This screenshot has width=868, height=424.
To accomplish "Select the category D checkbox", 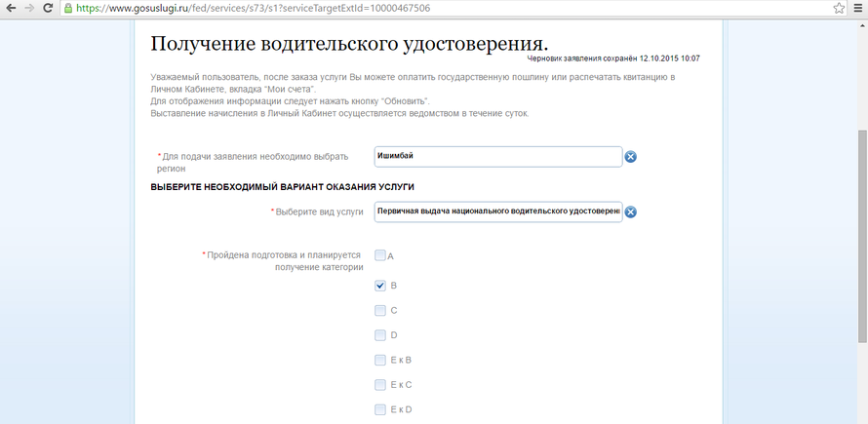I will point(380,335).
